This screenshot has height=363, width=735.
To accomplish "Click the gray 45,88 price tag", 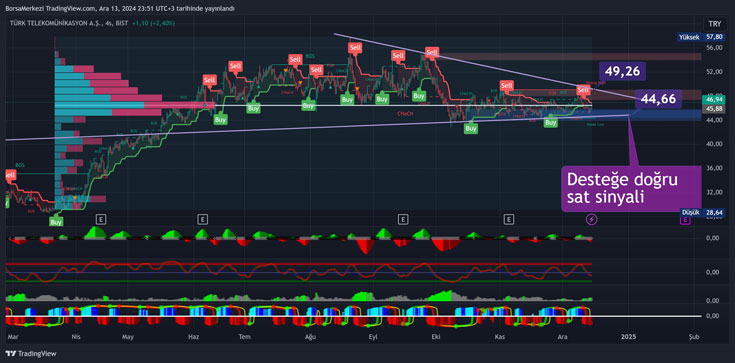I will 714,108.
